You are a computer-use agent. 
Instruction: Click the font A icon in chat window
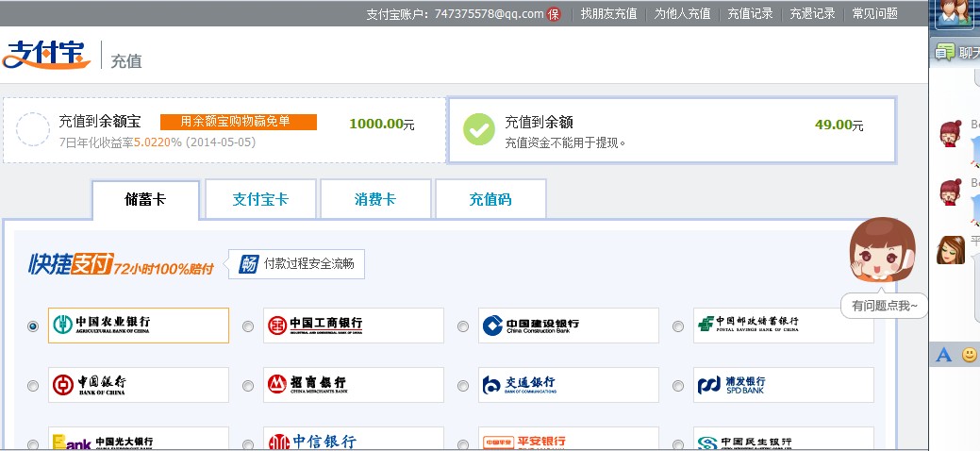(944, 356)
